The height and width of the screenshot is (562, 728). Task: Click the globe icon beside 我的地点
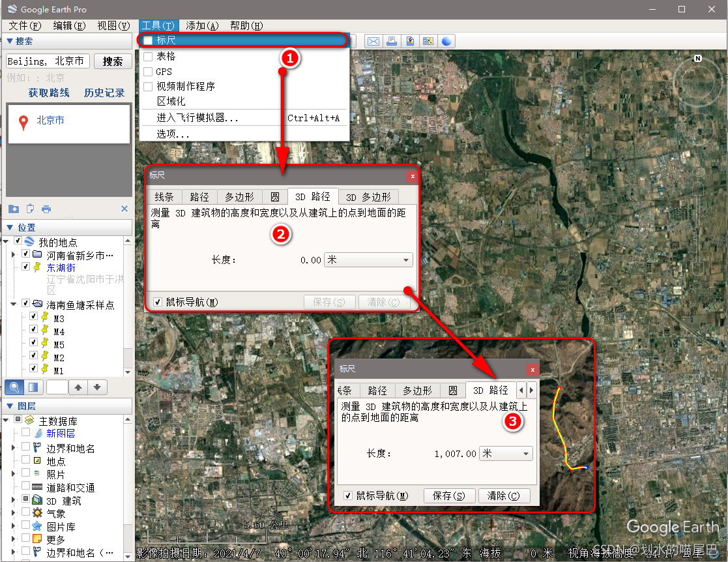point(30,241)
